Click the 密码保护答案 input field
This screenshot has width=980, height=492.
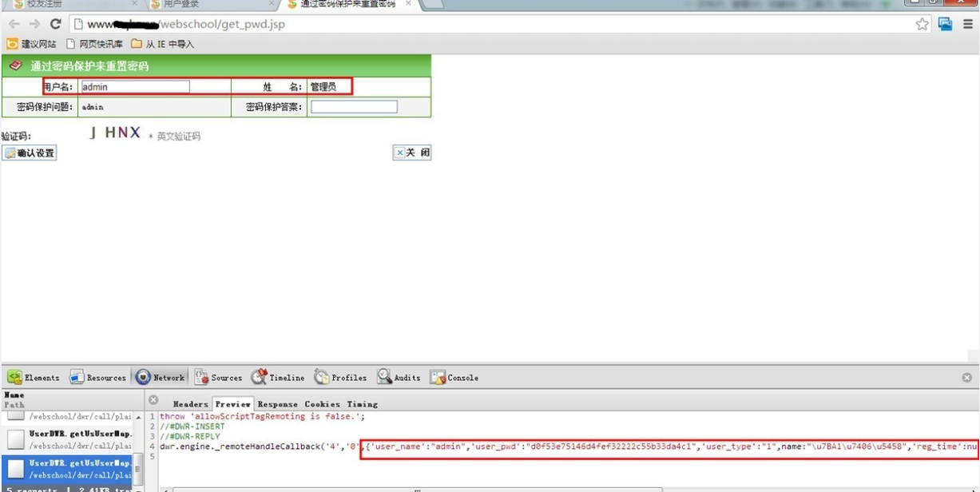[354, 107]
